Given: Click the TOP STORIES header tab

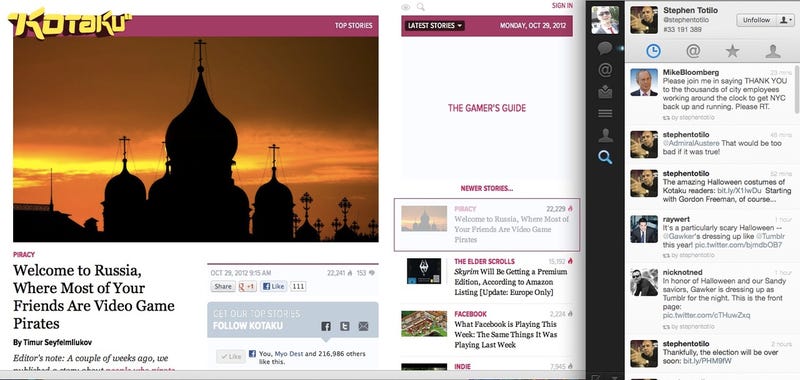Looking at the screenshot, I should pos(354,26).
